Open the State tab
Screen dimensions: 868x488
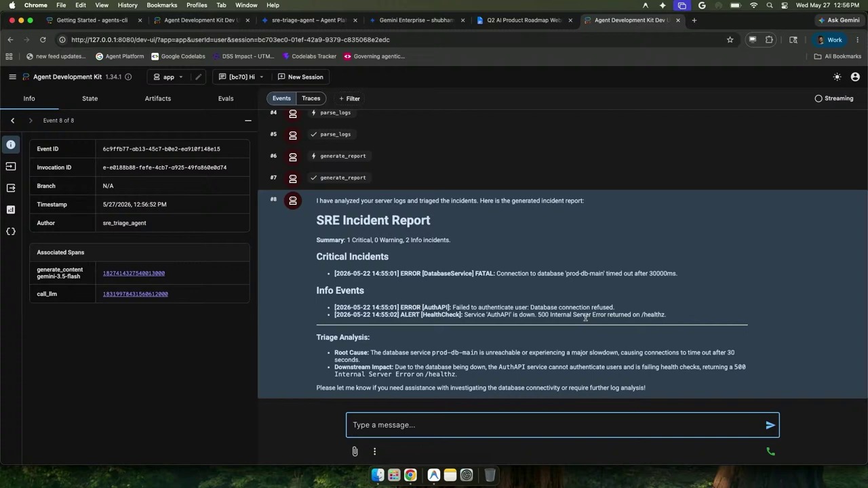[x=90, y=98]
